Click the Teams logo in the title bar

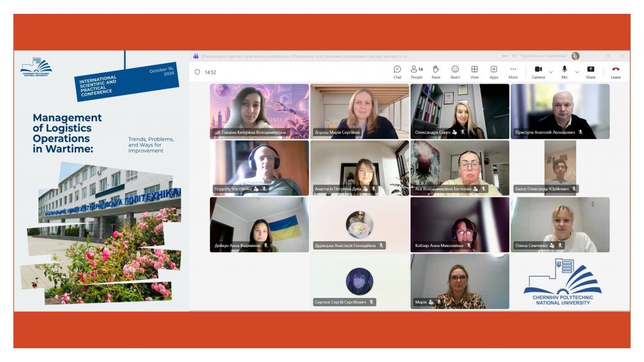click(x=196, y=56)
